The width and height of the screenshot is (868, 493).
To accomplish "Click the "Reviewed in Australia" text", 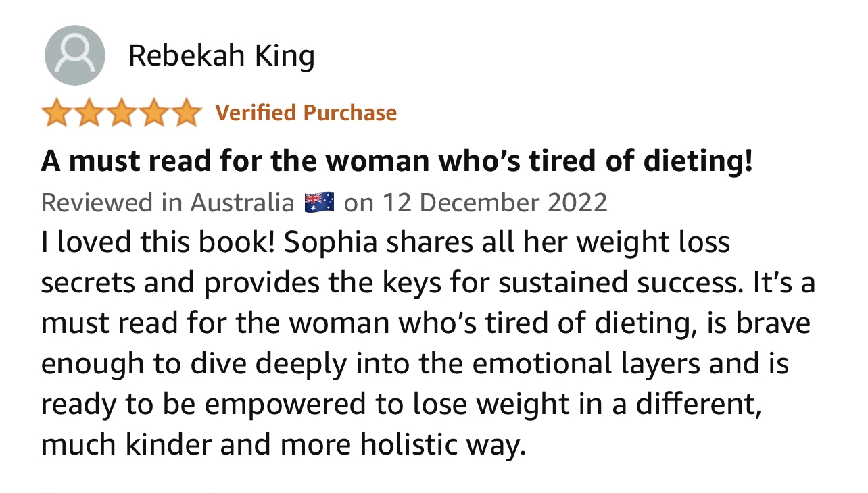I will tap(168, 203).
